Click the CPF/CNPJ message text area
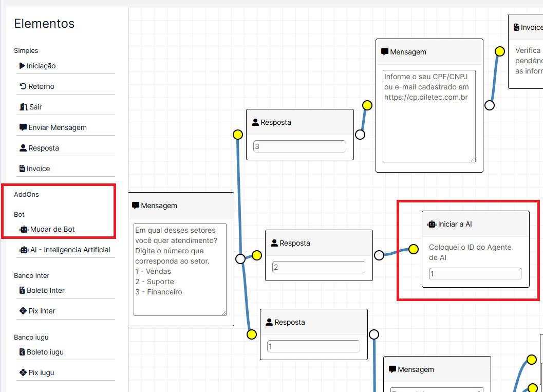 coord(429,116)
